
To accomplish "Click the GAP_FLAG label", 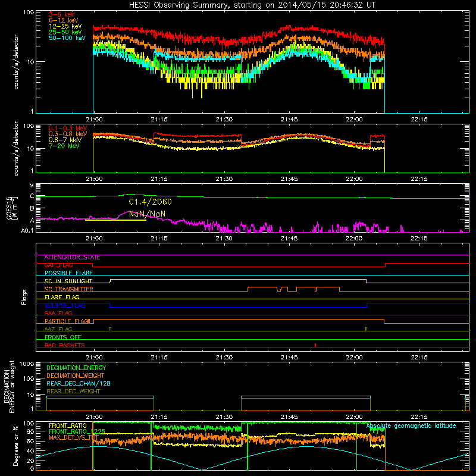I will point(58,265).
